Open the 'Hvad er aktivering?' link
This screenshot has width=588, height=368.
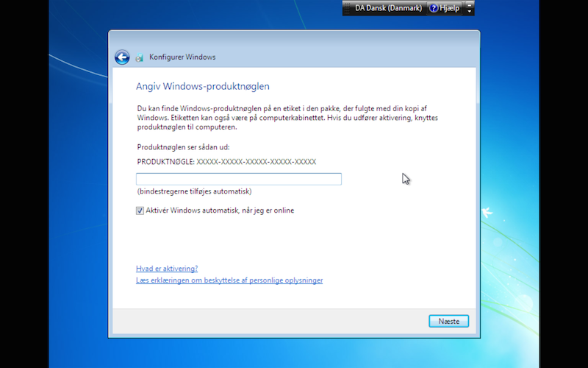click(167, 269)
